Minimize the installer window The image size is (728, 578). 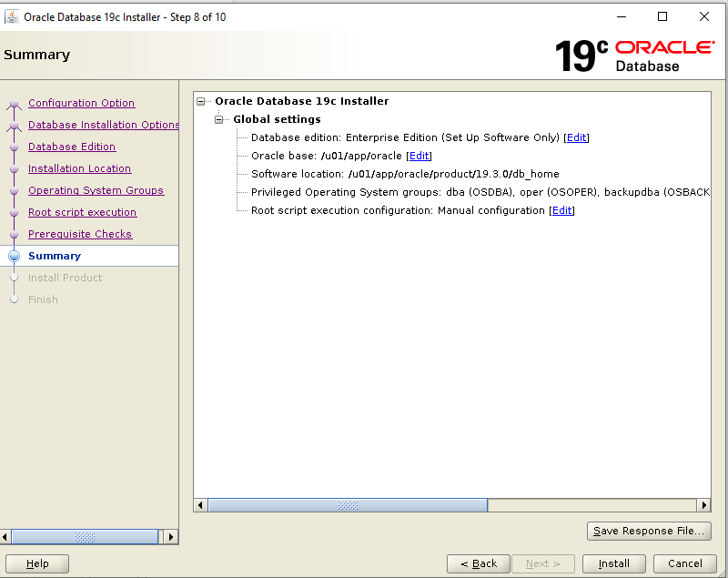click(x=622, y=16)
